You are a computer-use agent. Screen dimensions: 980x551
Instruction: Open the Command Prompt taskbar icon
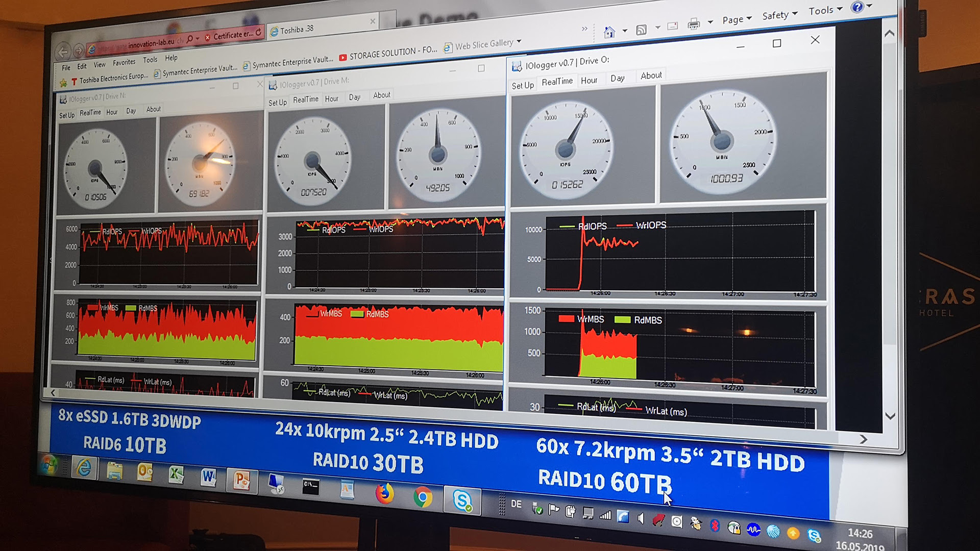pyautogui.click(x=310, y=486)
